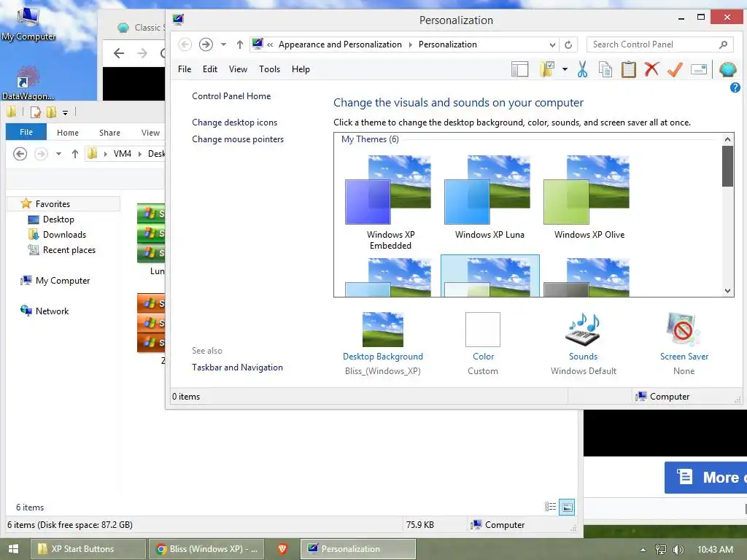
Task: Click themes list scroll down arrow
Action: click(727, 290)
